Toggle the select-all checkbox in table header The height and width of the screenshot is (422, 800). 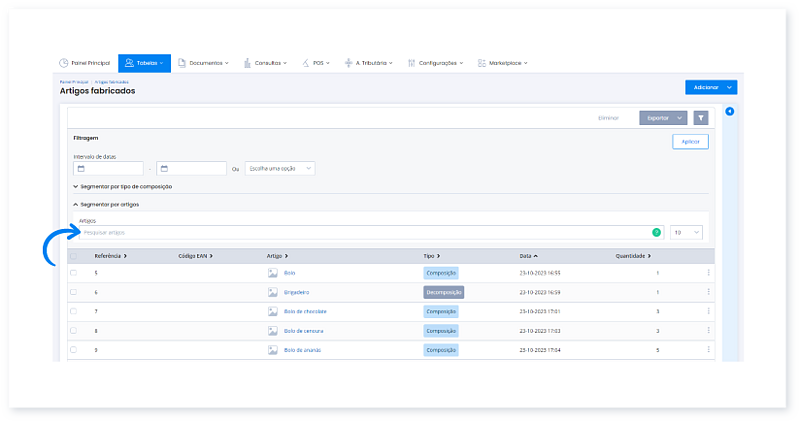click(x=73, y=256)
